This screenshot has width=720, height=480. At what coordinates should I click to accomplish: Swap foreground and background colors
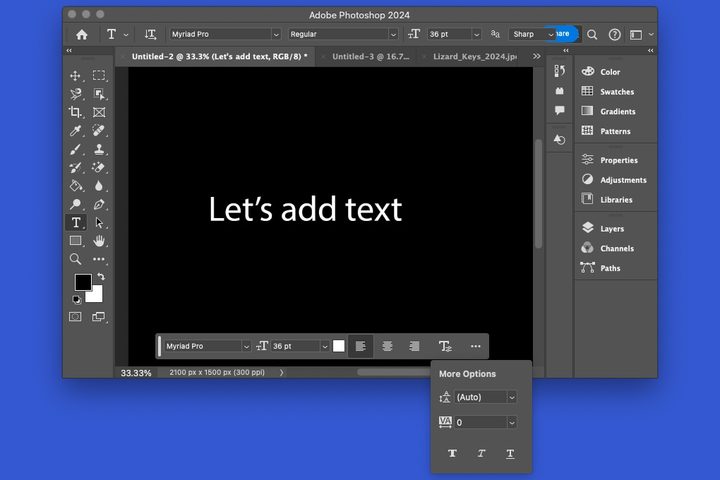click(x=101, y=277)
